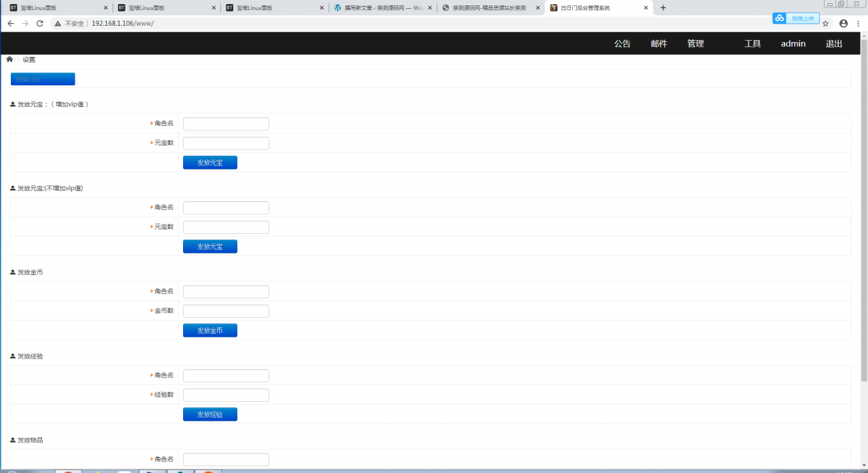Screen dimensions: 868x473
Task: Open 公告 menu in top navigation
Action: 622,43
